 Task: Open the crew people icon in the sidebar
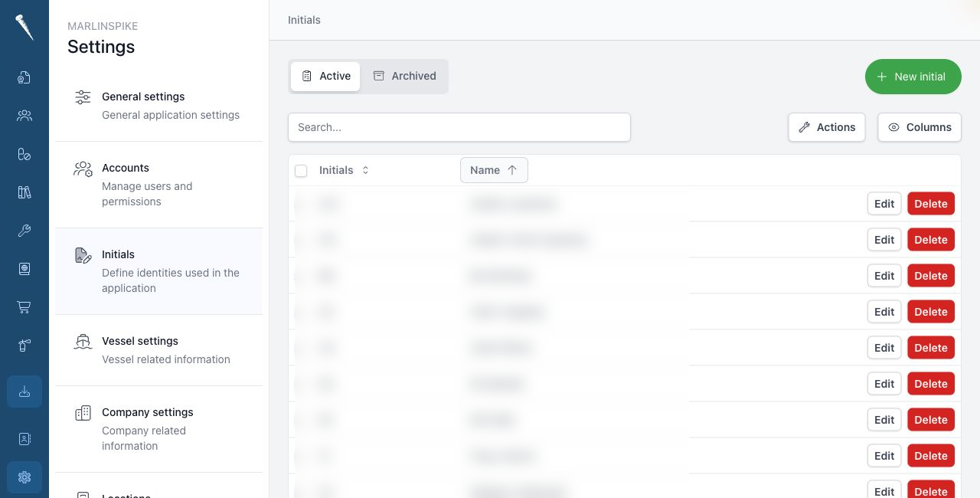(x=24, y=116)
